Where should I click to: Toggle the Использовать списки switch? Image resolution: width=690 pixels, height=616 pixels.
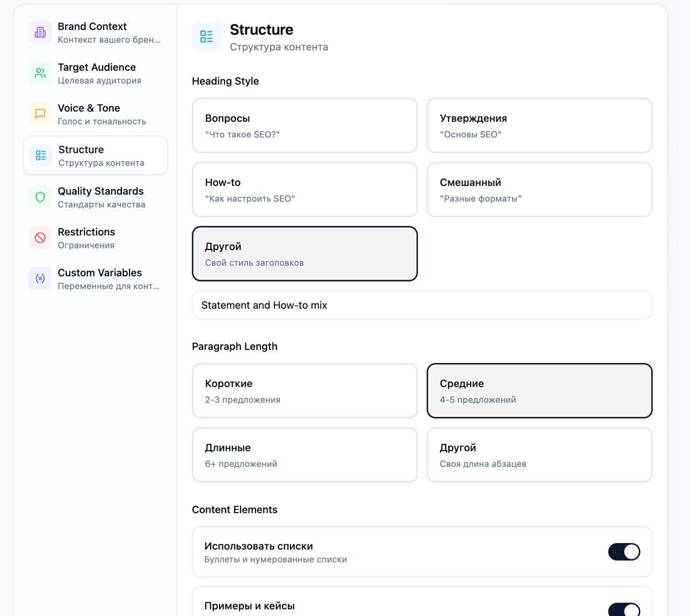tap(624, 552)
